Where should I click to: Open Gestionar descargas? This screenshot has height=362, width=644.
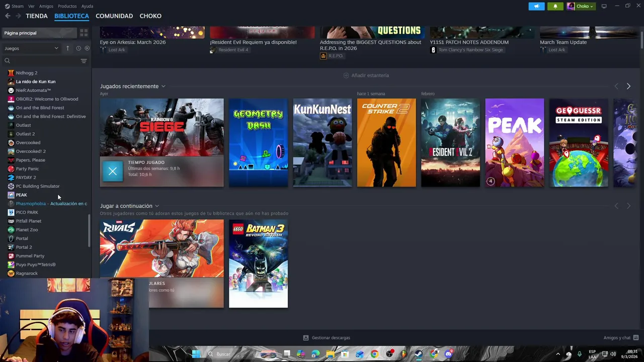click(x=327, y=338)
